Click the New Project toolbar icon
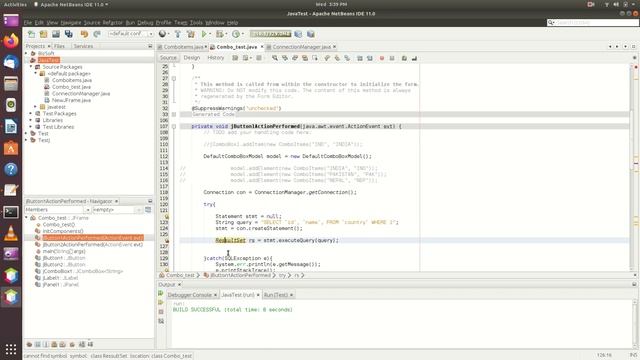 pyautogui.click(x=43, y=34)
